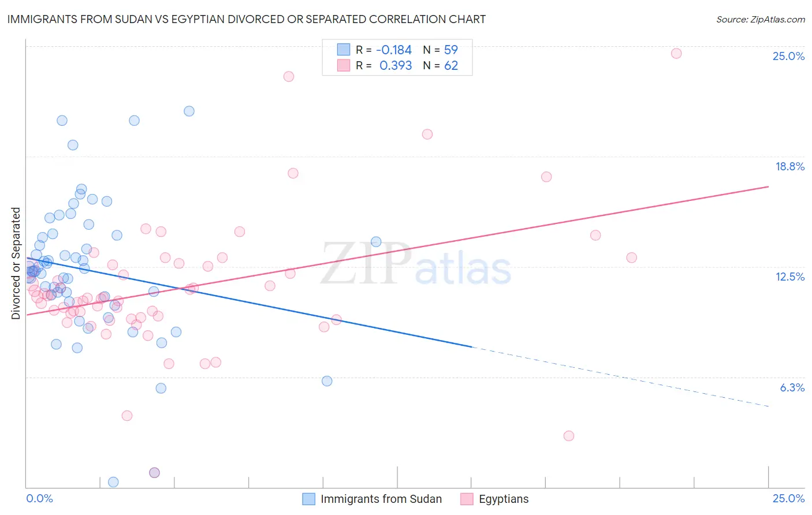Click the 18.8% y-axis tick label
Screen dimensions: 812x515
pos(789,166)
